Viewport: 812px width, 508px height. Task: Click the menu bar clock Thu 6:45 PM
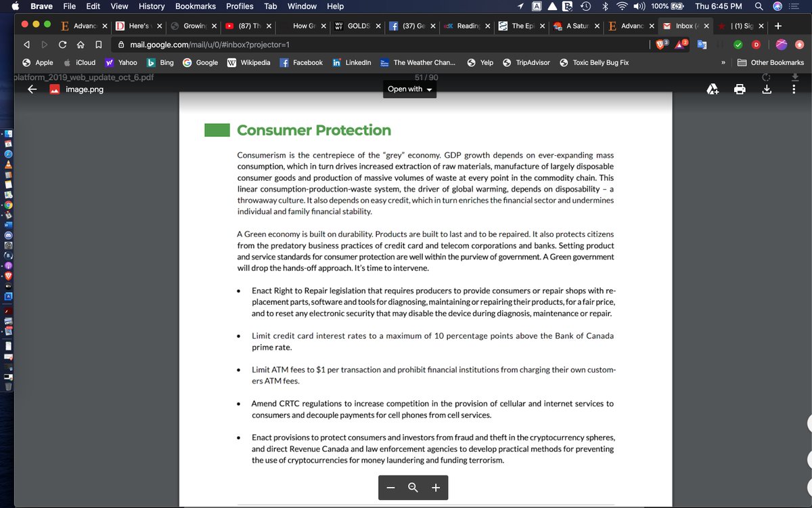(x=718, y=6)
